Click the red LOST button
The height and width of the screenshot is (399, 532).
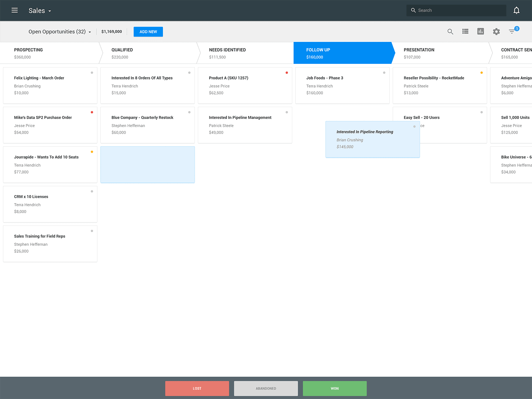click(x=197, y=388)
